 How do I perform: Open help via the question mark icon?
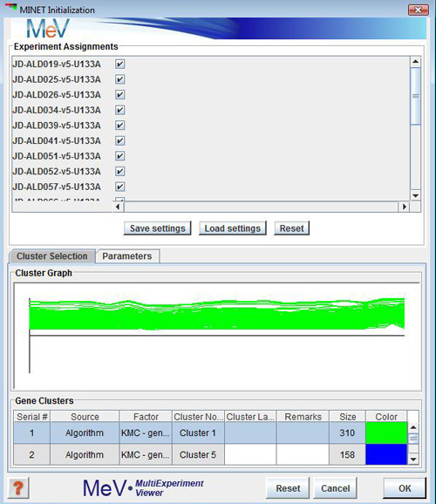tap(18, 487)
